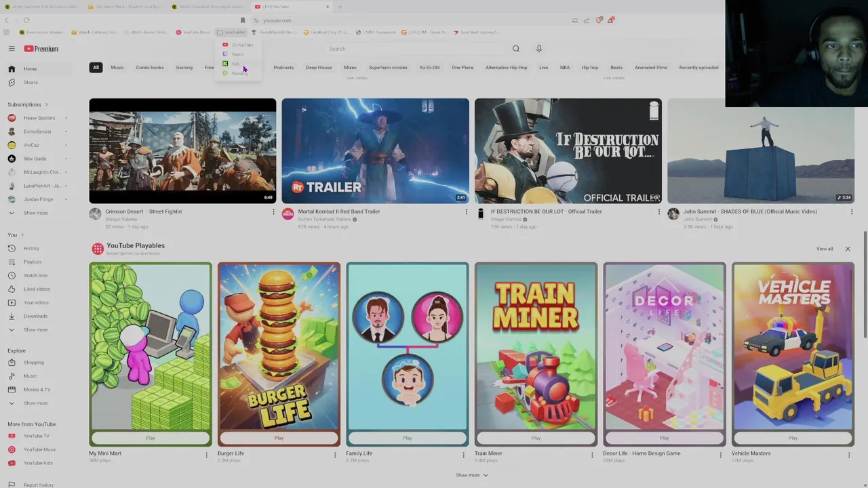Click the YouTube Premium logo

point(41,49)
